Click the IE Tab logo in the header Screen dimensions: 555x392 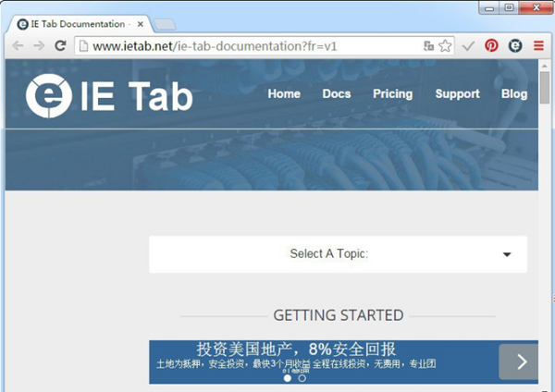click(x=109, y=96)
